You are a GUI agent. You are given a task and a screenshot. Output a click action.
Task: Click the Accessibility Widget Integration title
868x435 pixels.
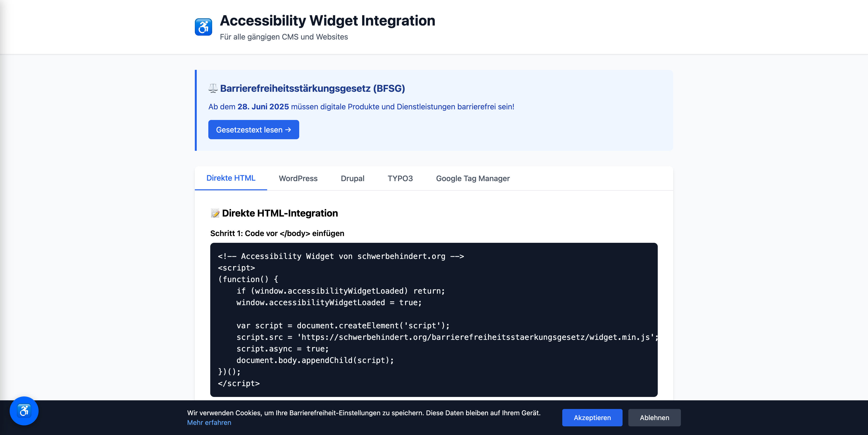(327, 21)
